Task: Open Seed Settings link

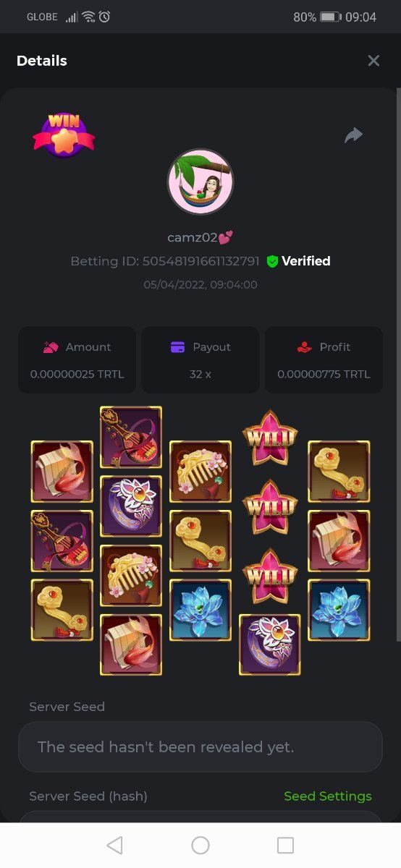Action: [x=328, y=796]
